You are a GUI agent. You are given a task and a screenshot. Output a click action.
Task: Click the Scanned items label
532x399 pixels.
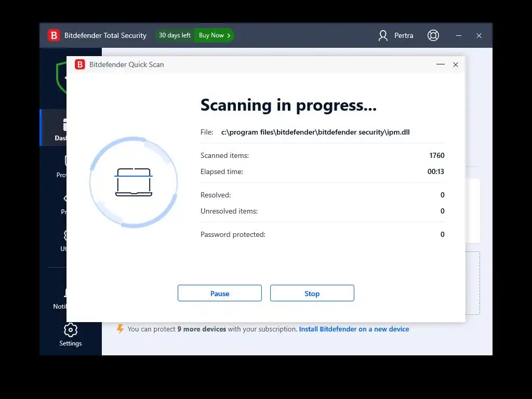pyautogui.click(x=224, y=155)
